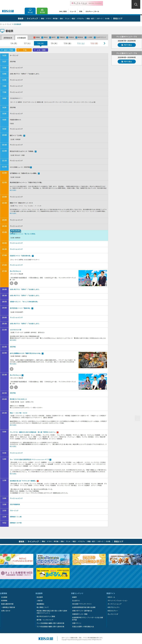Expand 続きを読む under クレバテス
The height and width of the screenshot is (644, 142).
click(x=13, y=446)
